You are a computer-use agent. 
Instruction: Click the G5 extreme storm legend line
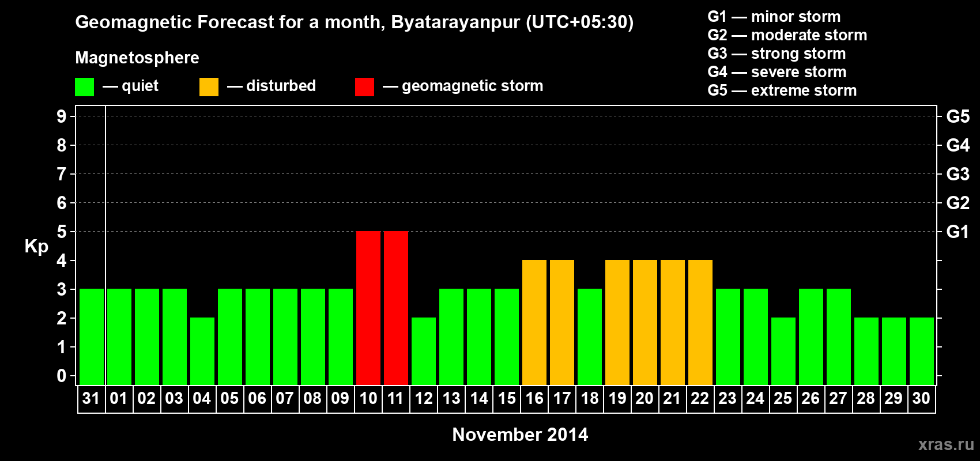pyautogui.click(x=782, y=90)
